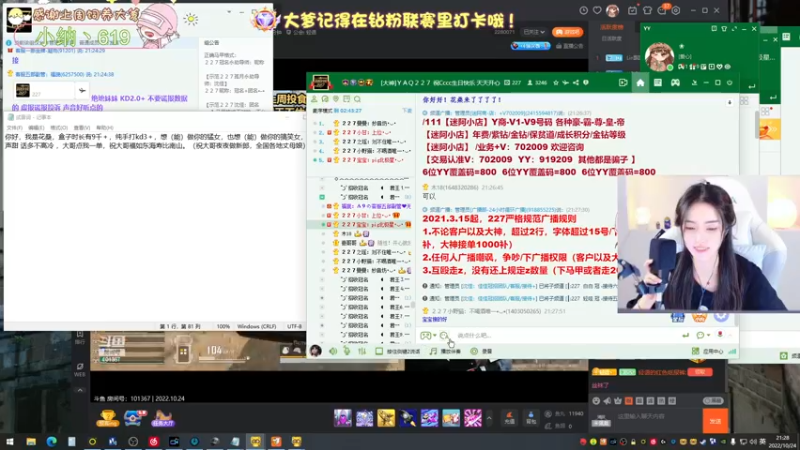Click the recharge icon beside gift bar
This screenshot has height=450, width=800.
point(509,418)
